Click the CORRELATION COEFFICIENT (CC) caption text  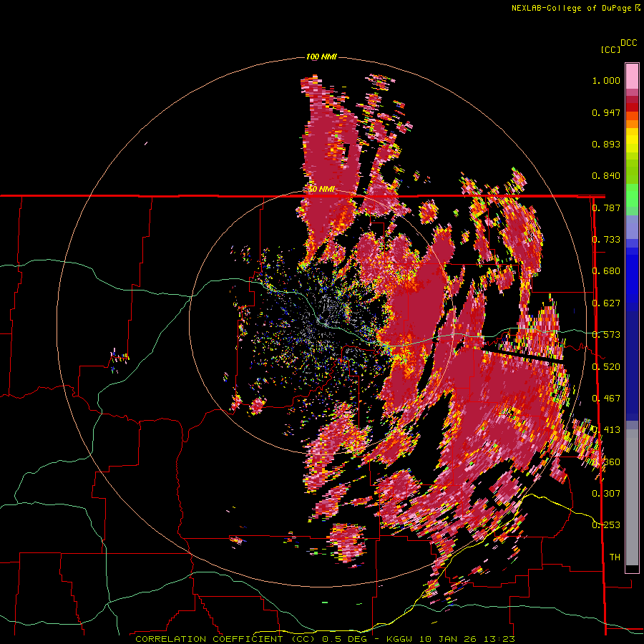point(225,639)
